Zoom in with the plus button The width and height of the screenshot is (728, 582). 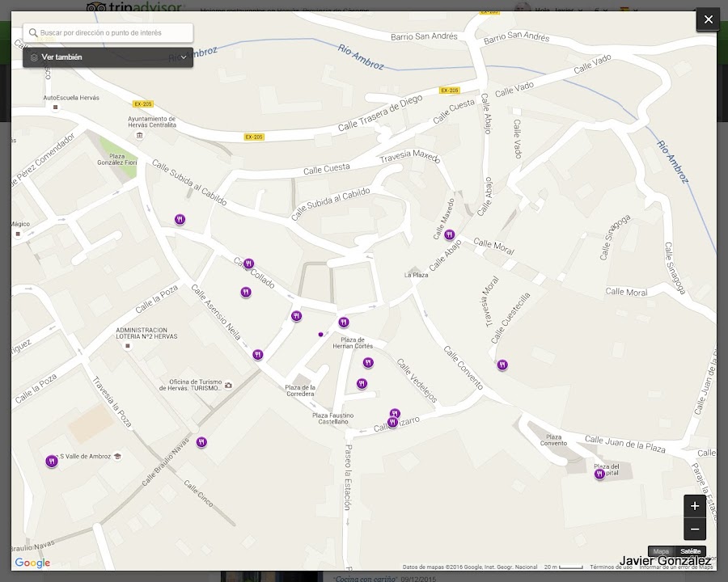[x=695, y=506]
